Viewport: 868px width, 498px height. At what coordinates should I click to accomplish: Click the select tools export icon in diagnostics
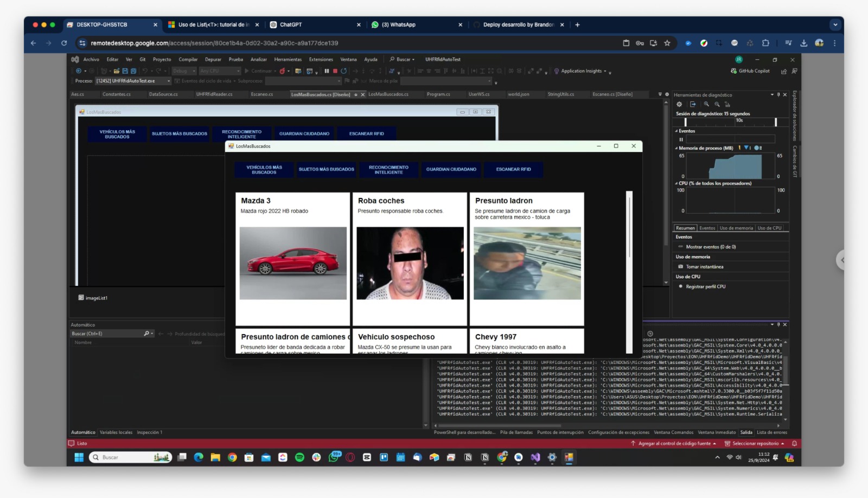pyautogui.click(x=693, y=104)
